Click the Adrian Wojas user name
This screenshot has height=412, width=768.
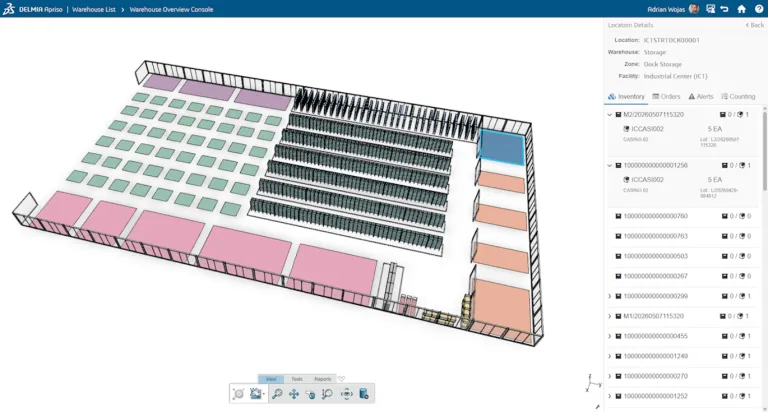tap(666, 9)
